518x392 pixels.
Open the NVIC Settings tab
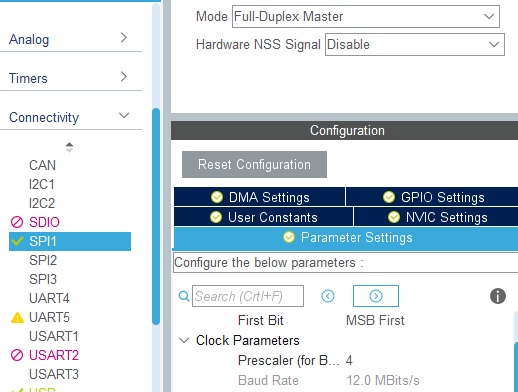[x=436, y=217]
